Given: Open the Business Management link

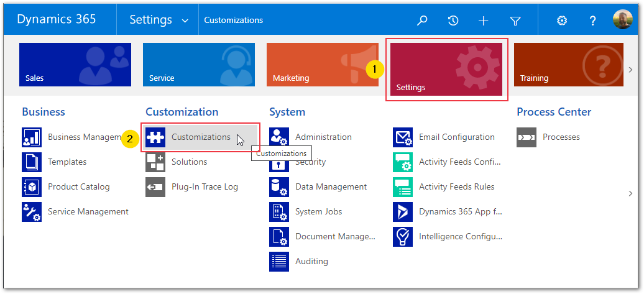Looking at the screenshot, I should (x=84, y=137).
